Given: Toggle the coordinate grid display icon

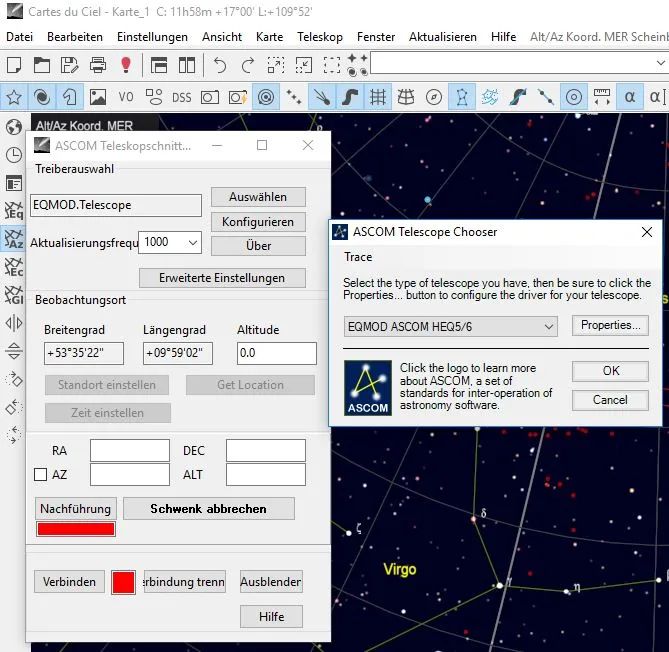Looking at the screenshot, I should point(378,97).
